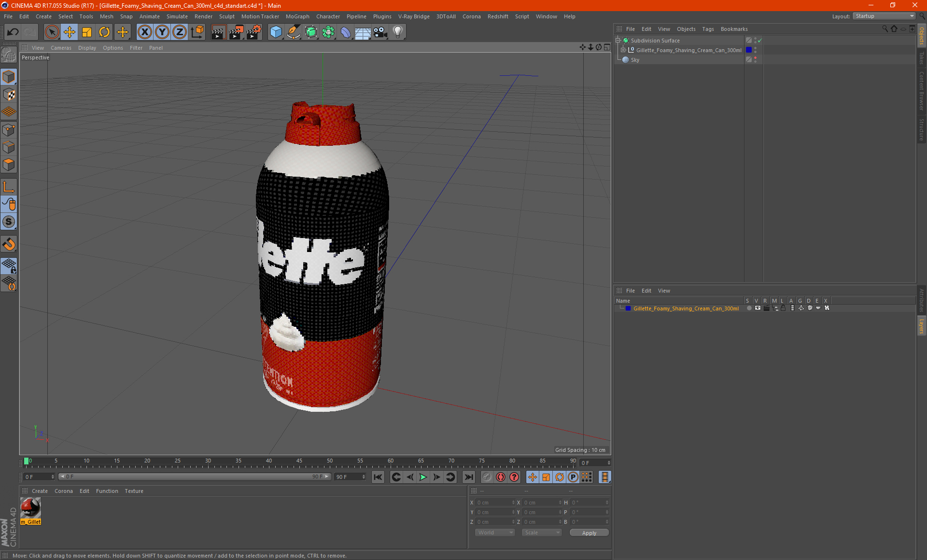Add a Subdivision Surface generator
927x560 pixels.
tap(311, 32)
